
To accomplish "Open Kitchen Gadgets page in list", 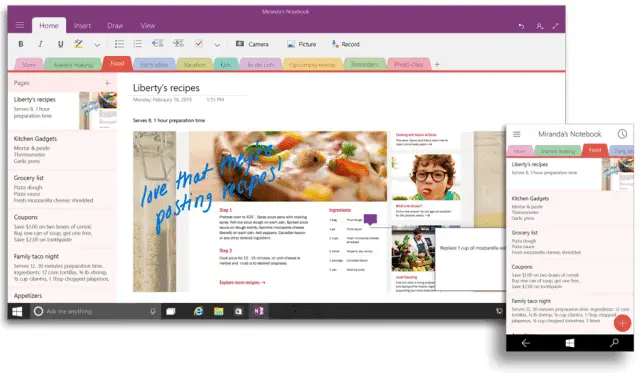I will click(x=62, y=150).
